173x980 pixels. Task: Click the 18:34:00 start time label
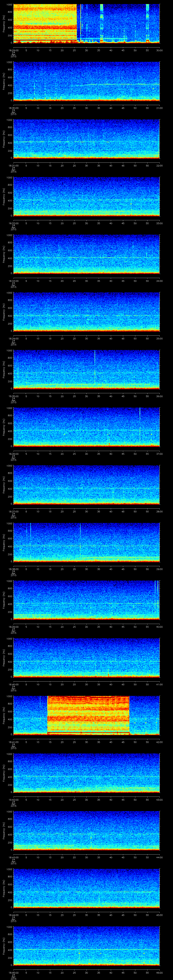13,339
